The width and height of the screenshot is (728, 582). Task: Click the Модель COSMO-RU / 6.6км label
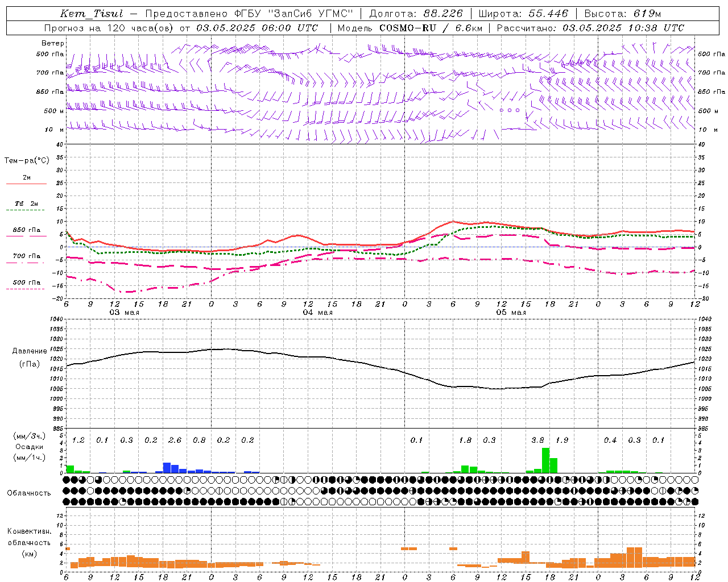pyautogui.click(x=410, y=28)
